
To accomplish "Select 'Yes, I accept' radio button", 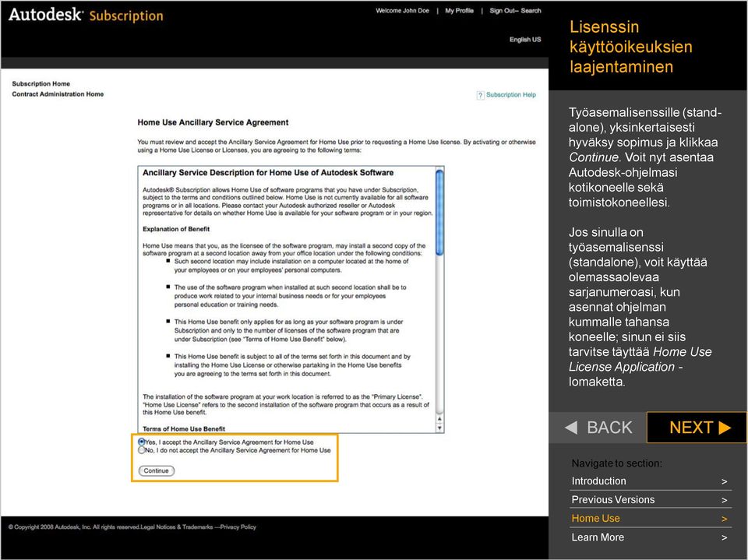I will 141,442.
